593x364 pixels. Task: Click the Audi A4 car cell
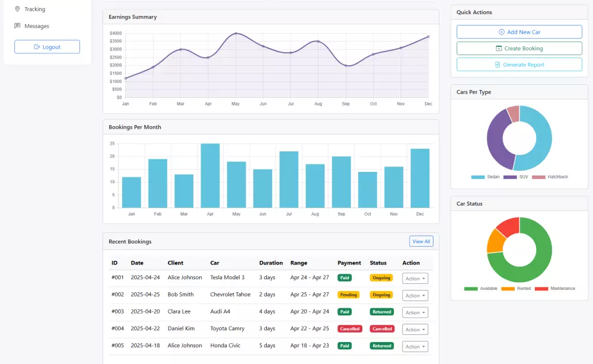(220, 311)
